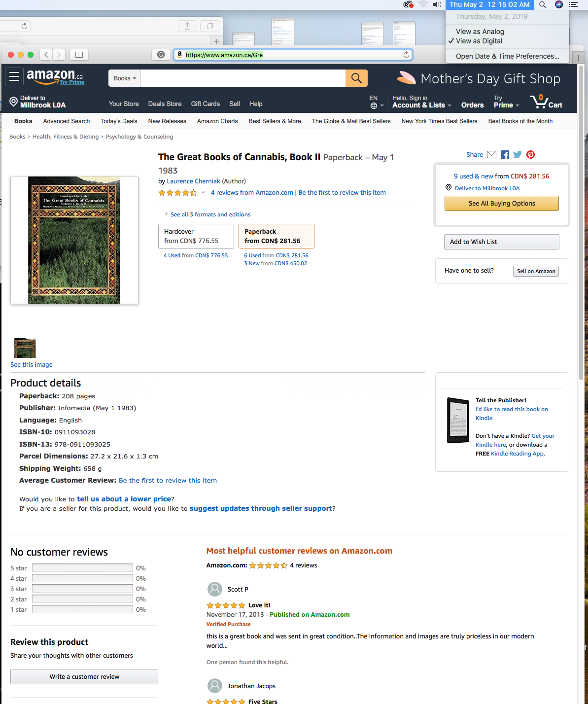Screen dimensions: 588x704
Task: Select the Hardcover format option
Action: (196, 236)
